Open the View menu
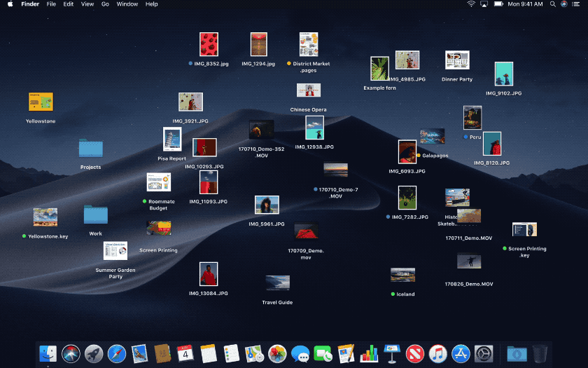 (x=87, y=4)
